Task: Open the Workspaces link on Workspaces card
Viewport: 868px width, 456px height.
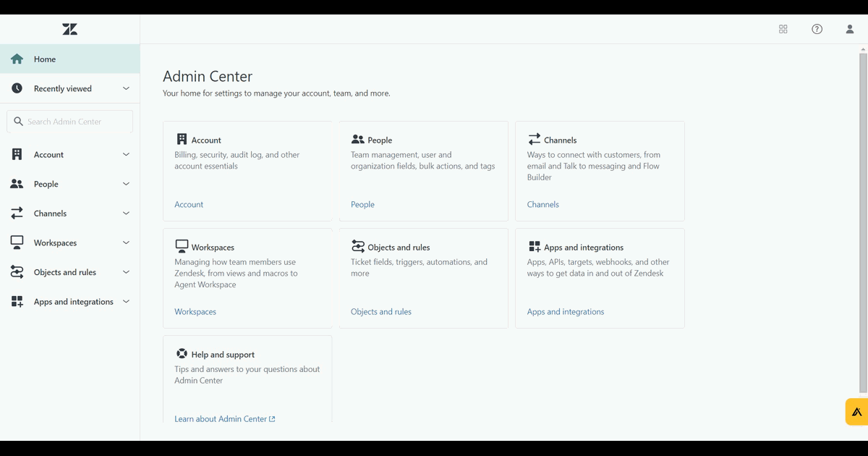Action: pos(195,312)
